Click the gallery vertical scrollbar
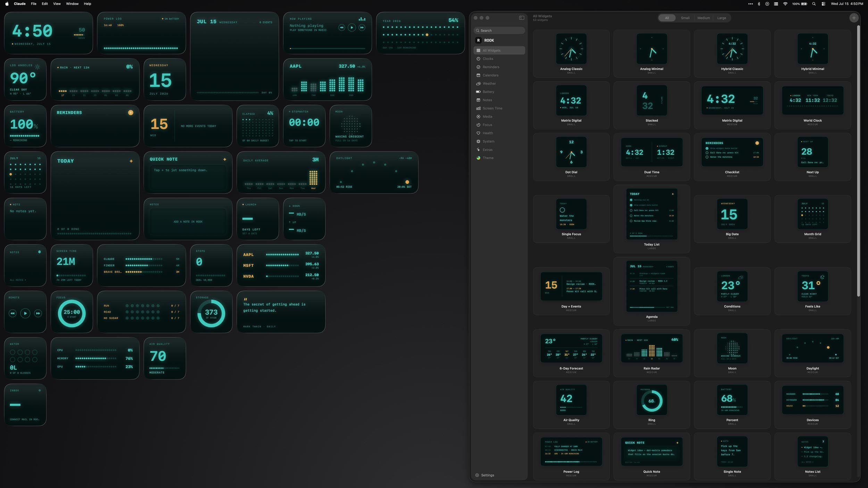The width and height of the screenshot is (868, 488). coord(858,161)
